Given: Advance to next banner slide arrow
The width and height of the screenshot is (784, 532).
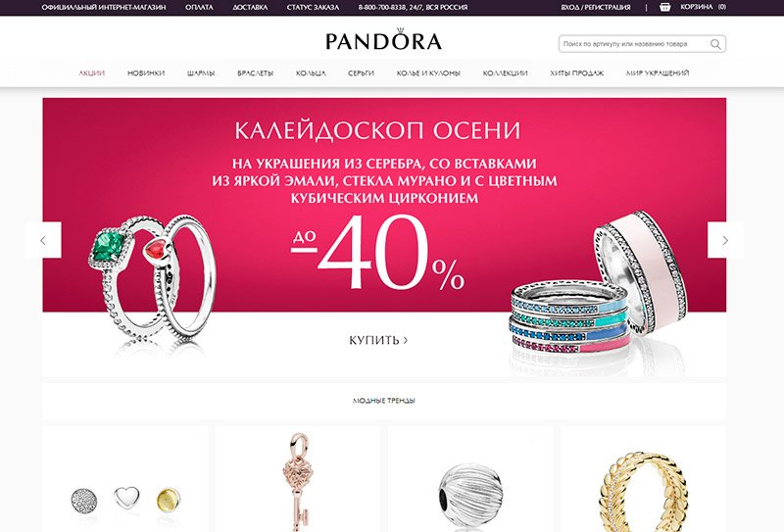Looking at the screenshot, I should tap(725, 240).
